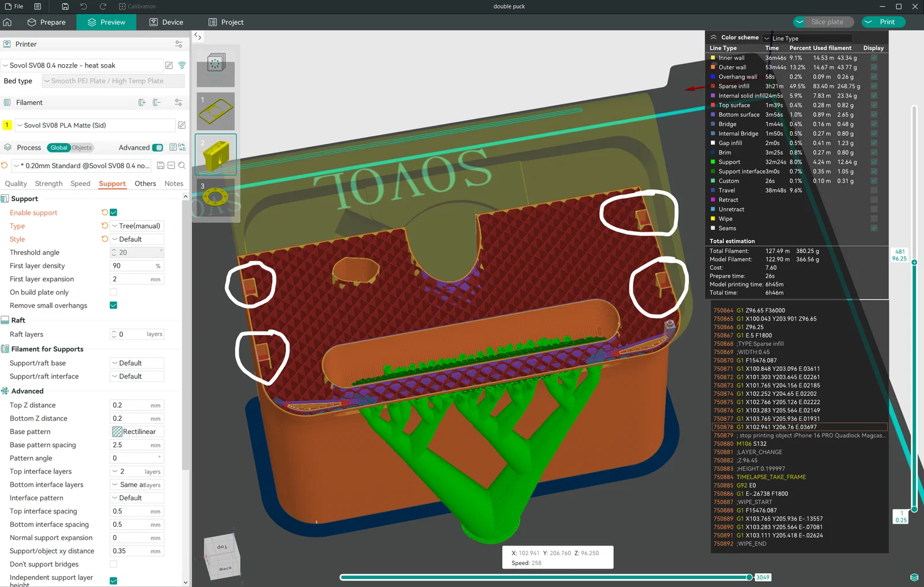Check the On build plate only option
Image resolution: width=924 pixels, height=587 pixels.
click(x=113, y=292)
